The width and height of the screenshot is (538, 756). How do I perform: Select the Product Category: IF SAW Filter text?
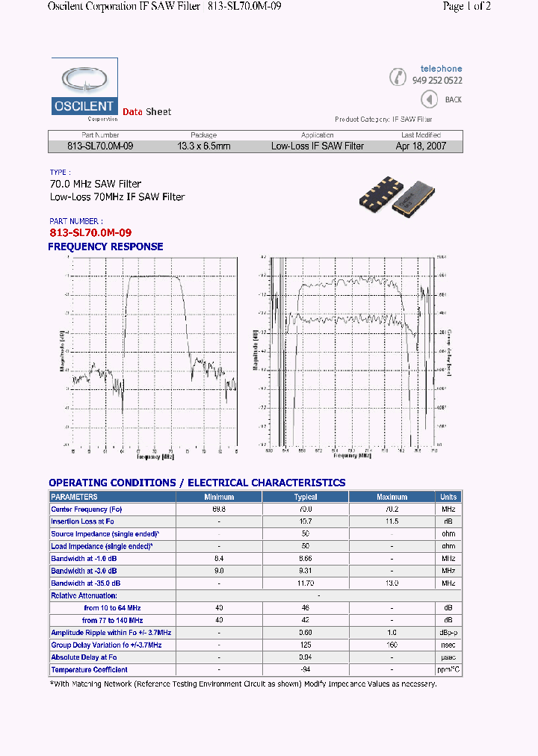[x=383, y=119]
